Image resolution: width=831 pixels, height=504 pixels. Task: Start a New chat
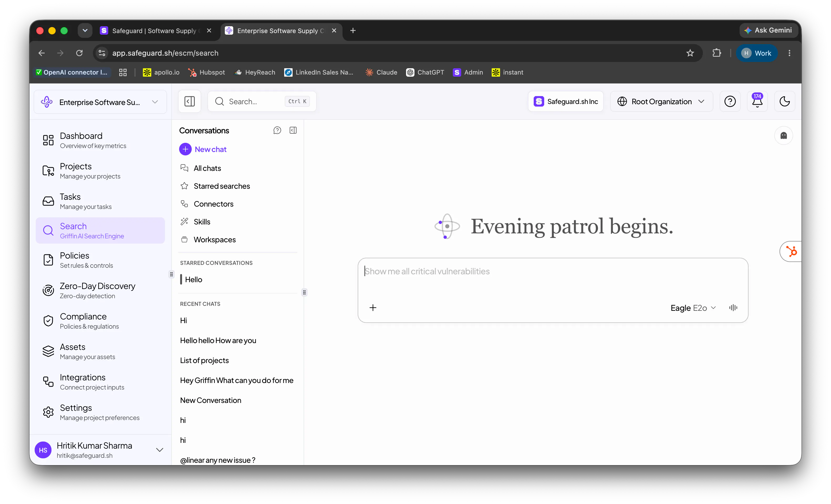click(203, 149)
